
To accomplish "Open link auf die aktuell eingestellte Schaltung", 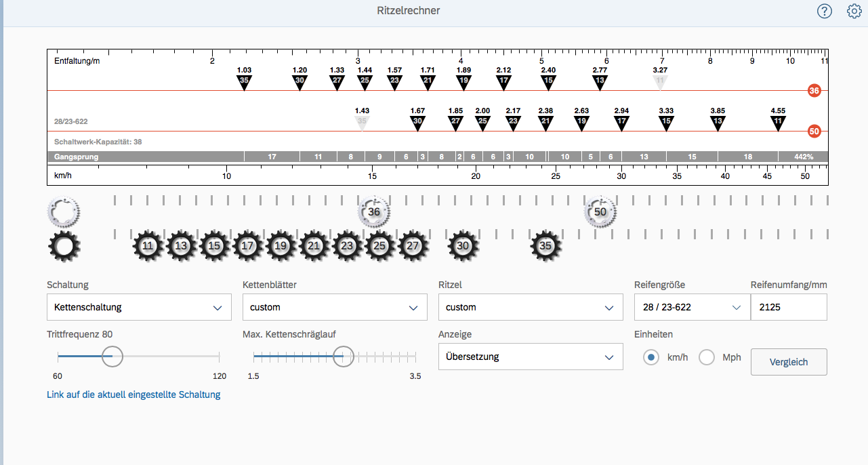I will [x=133, y=395].
